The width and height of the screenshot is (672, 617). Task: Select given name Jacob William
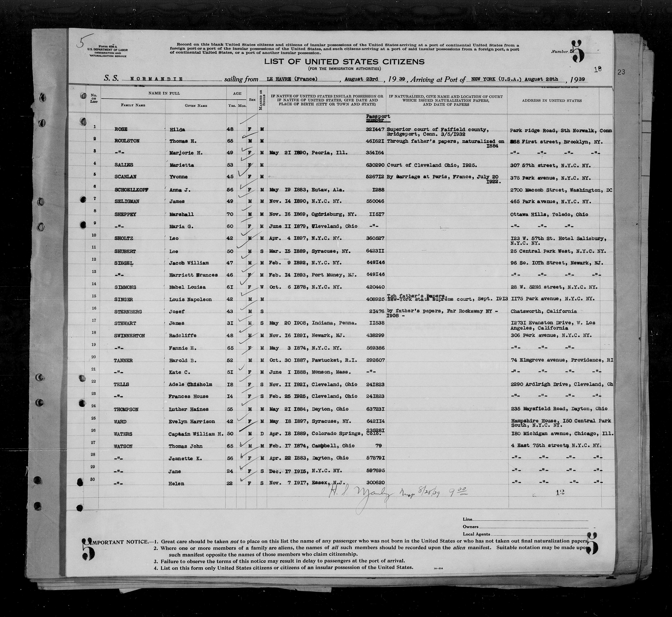point(189,263)
